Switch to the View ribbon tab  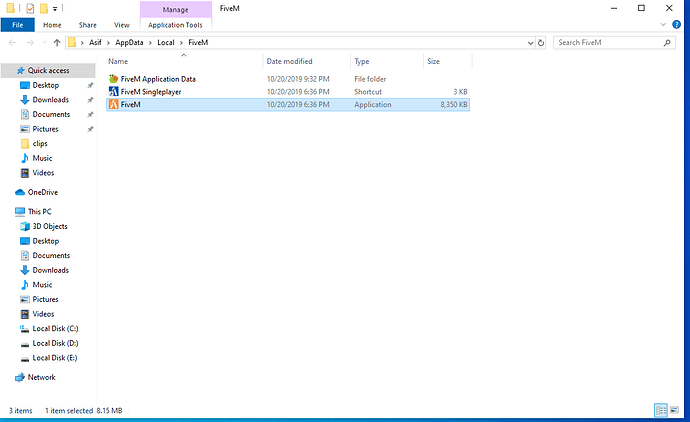click(121, 24)
